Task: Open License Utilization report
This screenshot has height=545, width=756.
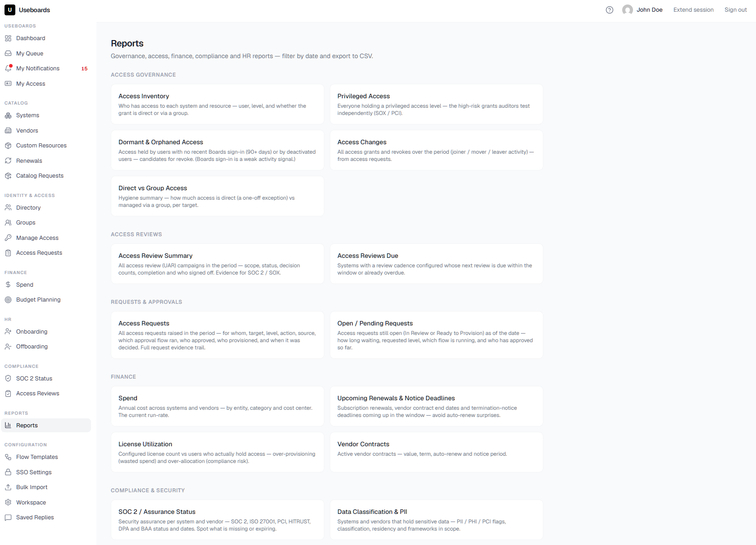Action: click(218, 452)
